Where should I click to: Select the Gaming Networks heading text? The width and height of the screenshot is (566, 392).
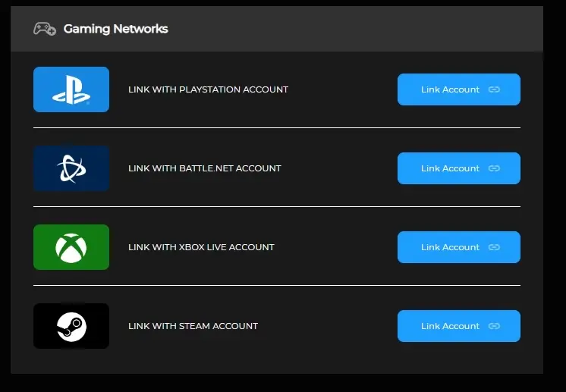point(115,29)
